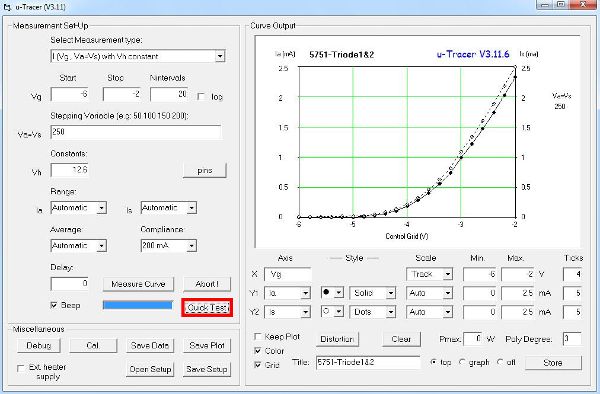Click the X axis Max field
This screenshot has height=394, width=600.
(x=518, y=274)
